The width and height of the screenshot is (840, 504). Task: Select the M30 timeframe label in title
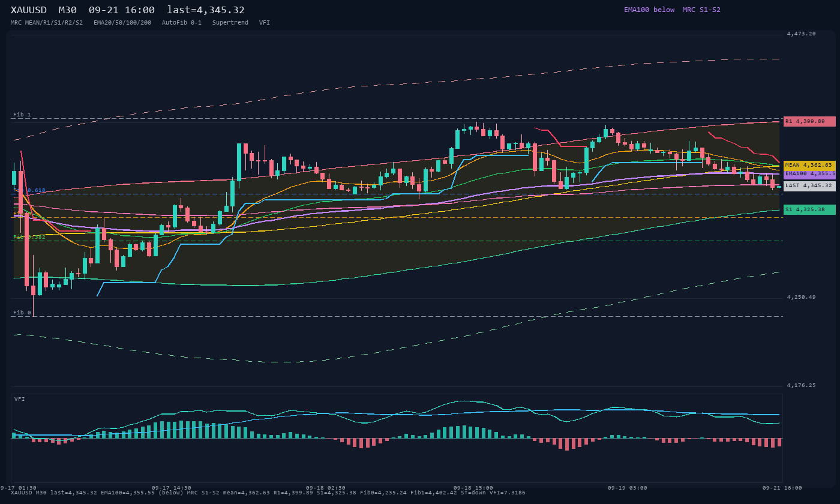(68, 10)
